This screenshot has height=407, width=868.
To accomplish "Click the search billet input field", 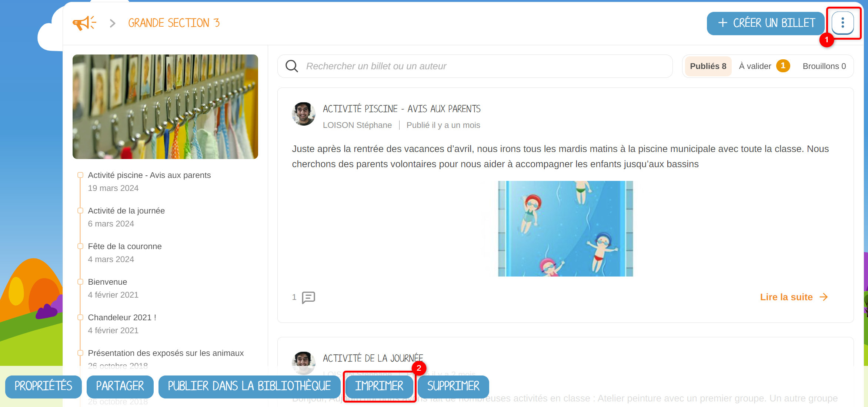I will coord(475,66).
